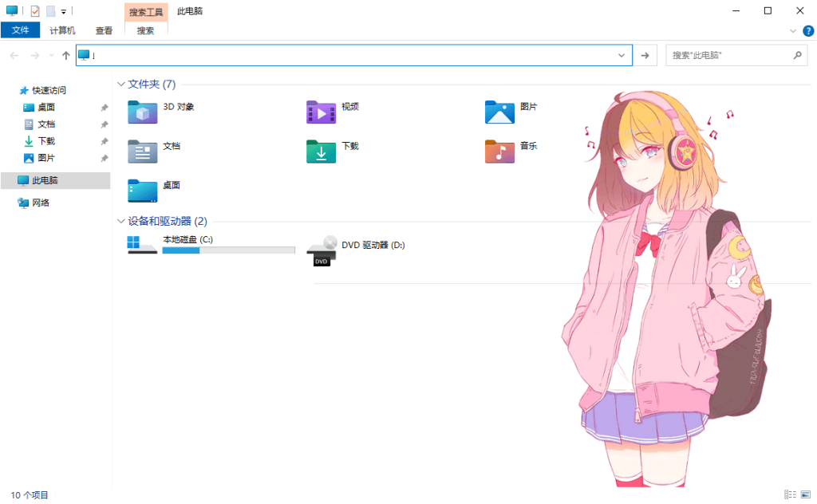Viewport: 817px width, 504px height.
Task: Select the DVD 驱动器 (D:) drive icon
Action: 322,250
